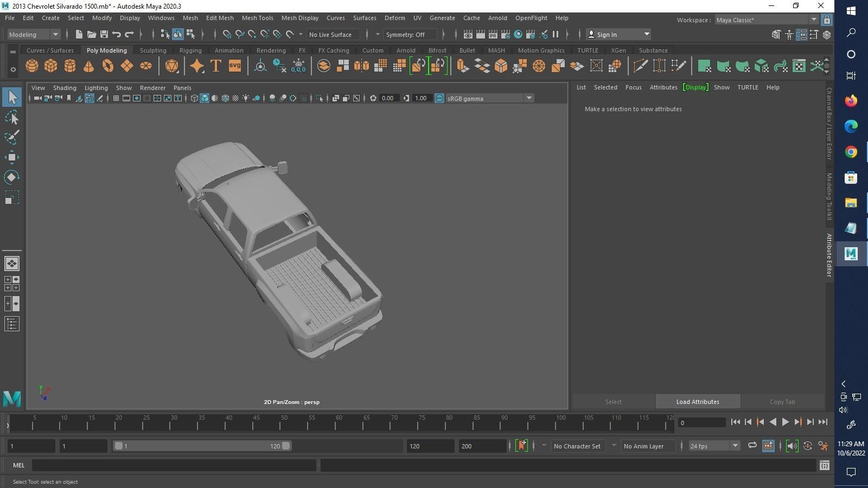Viewport: 868px width, 488px height.
Task: Toggle smooth shade all in viewport
Action: 205,98
